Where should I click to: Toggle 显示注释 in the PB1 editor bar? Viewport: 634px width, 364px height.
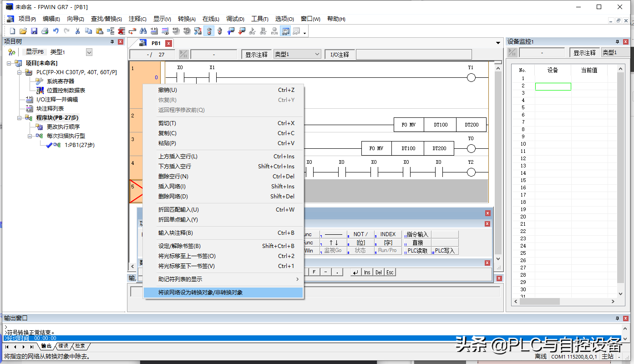coord(257,55)
